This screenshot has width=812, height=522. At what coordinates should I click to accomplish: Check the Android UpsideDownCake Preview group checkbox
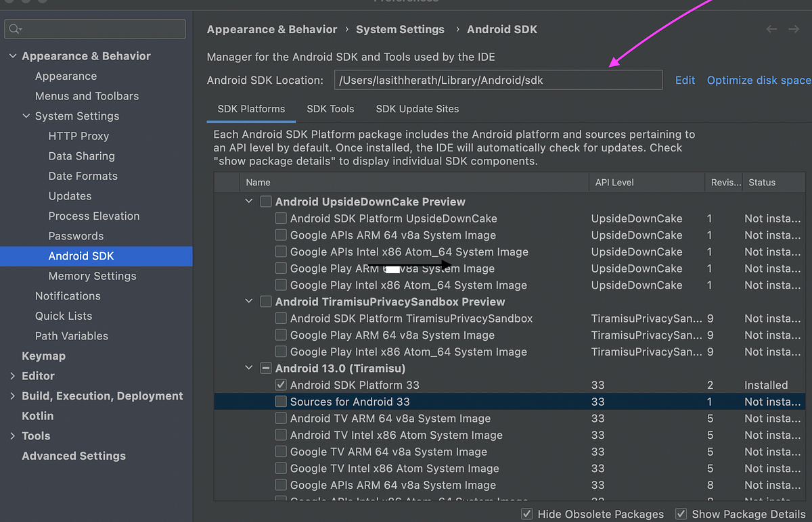pyautogui.click(x=265, y=201)
